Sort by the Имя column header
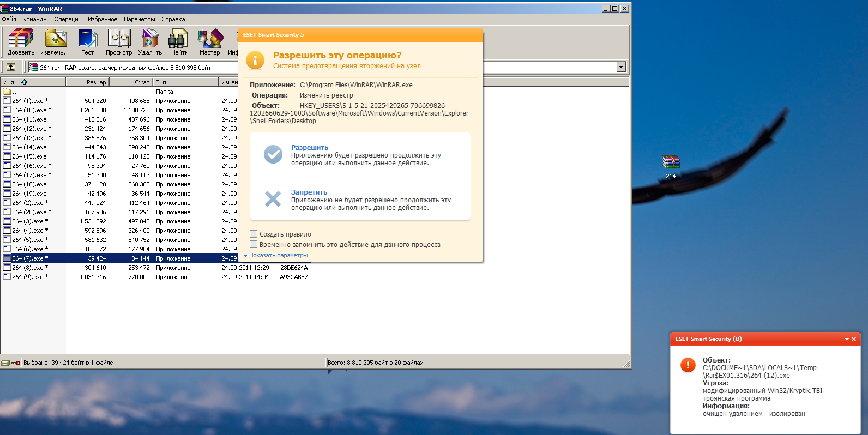The width and height of the screenshot is (868, 435). click(x=33, y=82)
